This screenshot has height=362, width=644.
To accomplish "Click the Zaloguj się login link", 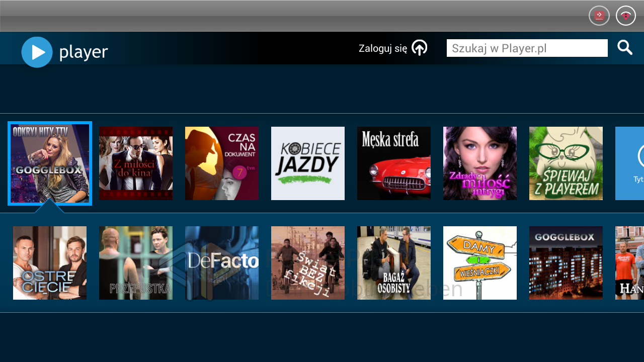I will pos(383,48).
